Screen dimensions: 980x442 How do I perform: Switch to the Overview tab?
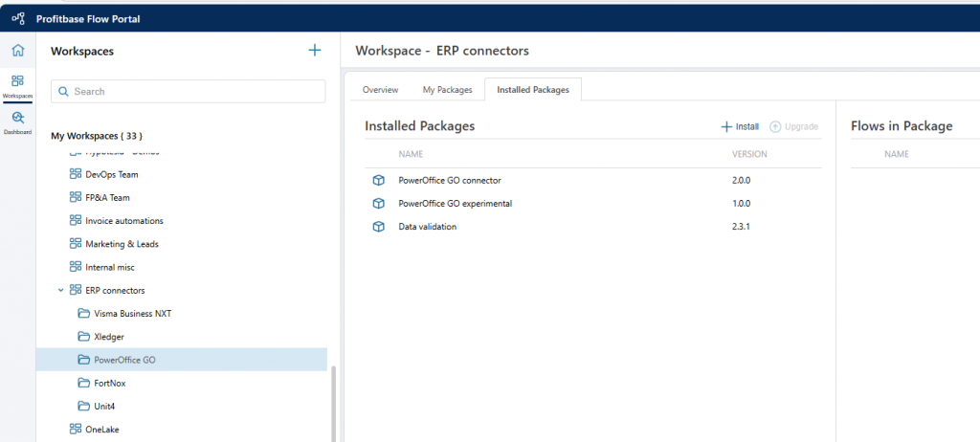coord(380,90)
